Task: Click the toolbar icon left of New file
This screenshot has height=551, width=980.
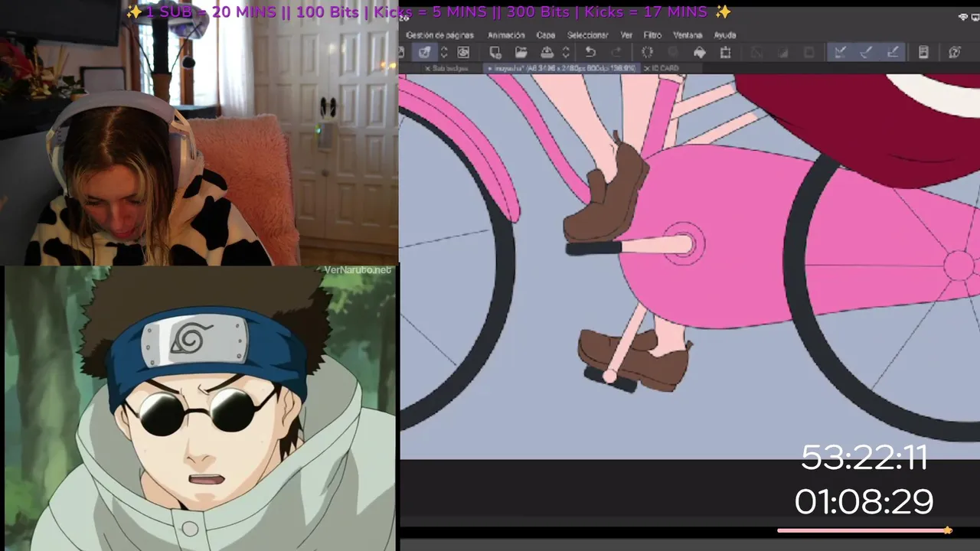Action: 463,52
